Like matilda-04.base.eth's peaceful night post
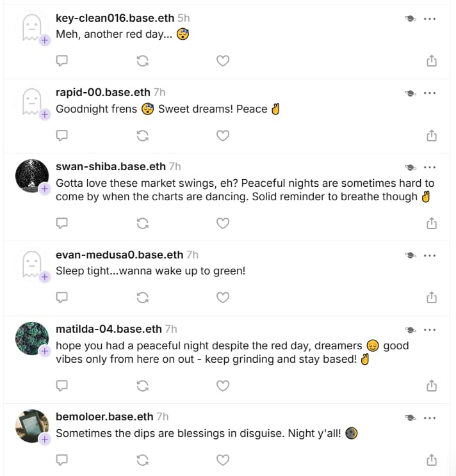456x476 pixels. [223, 386]
